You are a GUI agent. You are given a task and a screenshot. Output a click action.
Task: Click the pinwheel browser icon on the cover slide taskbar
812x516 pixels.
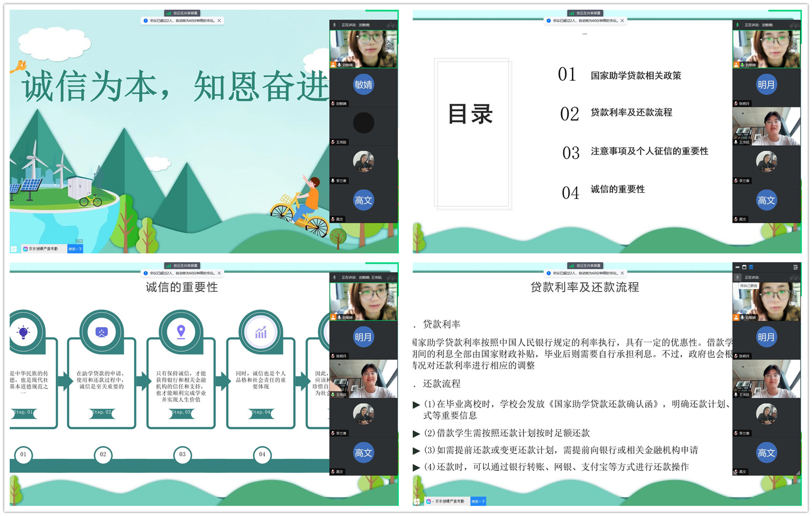[14, 249]
